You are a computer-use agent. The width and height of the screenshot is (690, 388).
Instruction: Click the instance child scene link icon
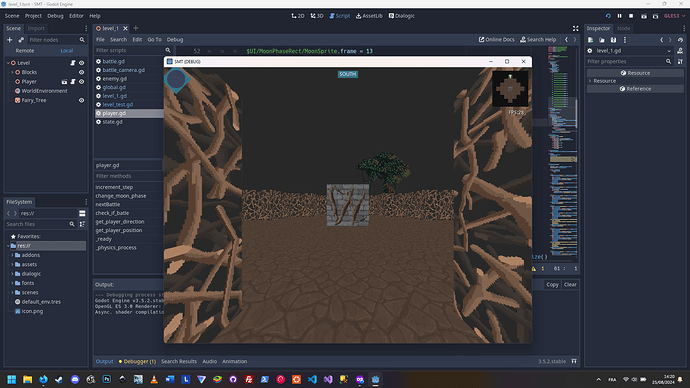(21, 40)
